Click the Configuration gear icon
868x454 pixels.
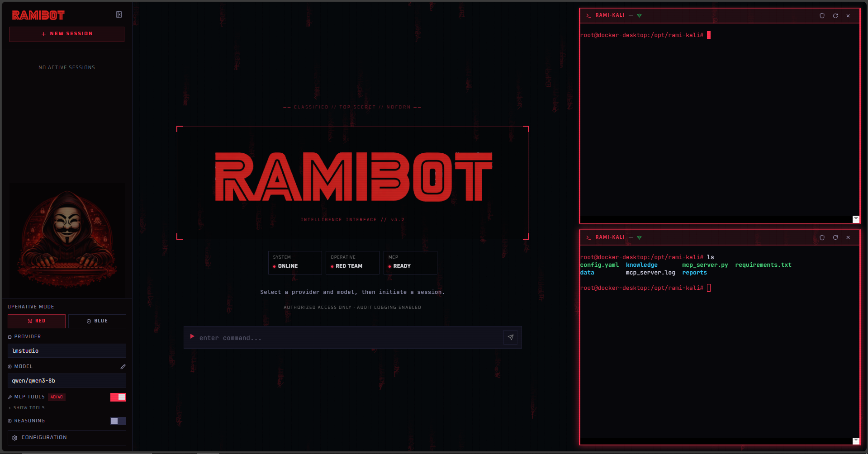pyautogui.click(x=15, y=438)
